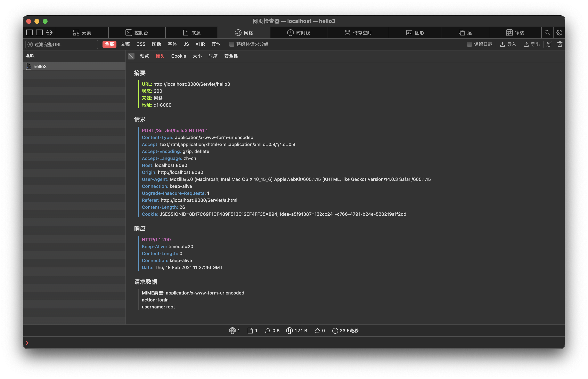This screenshot has height=379, width=588.
Task: Open inspector settings gear icon
Action: point(559,32)
